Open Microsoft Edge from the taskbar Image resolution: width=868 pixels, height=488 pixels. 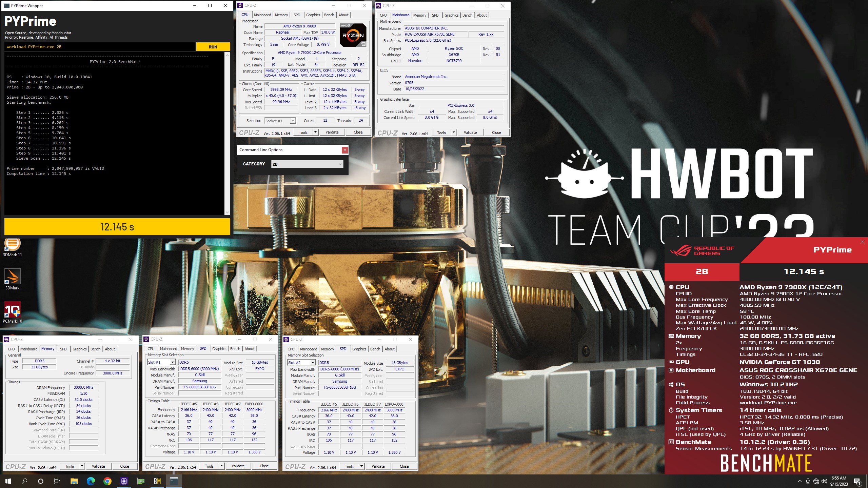coord(91,481)
